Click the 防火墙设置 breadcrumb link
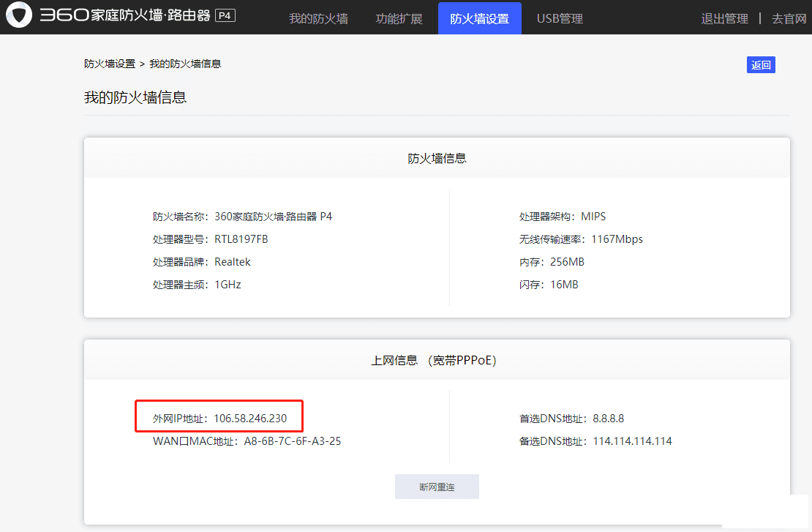Image resolution: width=812 pixels, height=532 pixels. click(110, 64)
